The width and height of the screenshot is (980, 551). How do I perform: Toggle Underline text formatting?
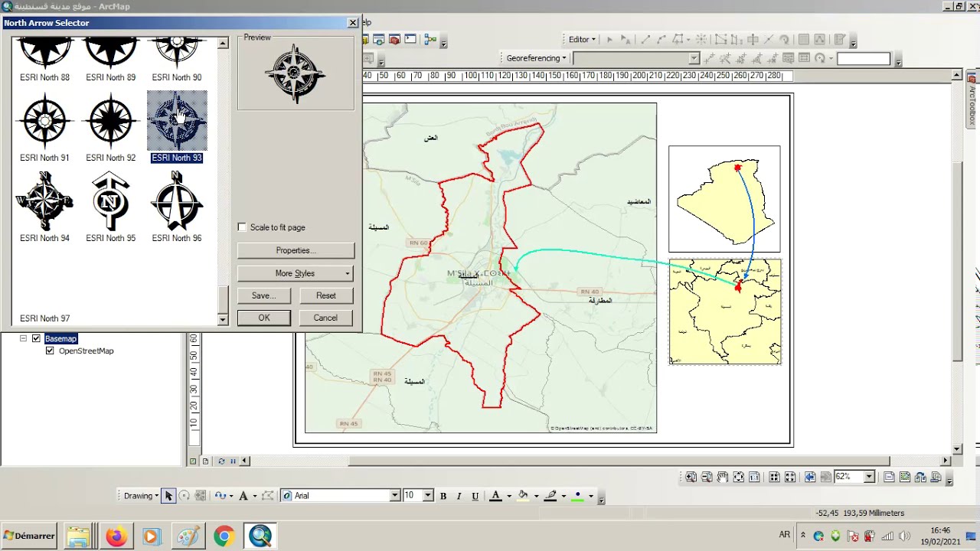point(475,496)
